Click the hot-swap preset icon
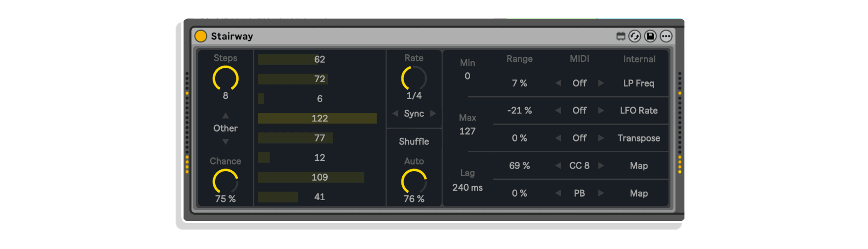Image resolution: width=868 pixels, height=249 pixels. (x=635, y=36)
